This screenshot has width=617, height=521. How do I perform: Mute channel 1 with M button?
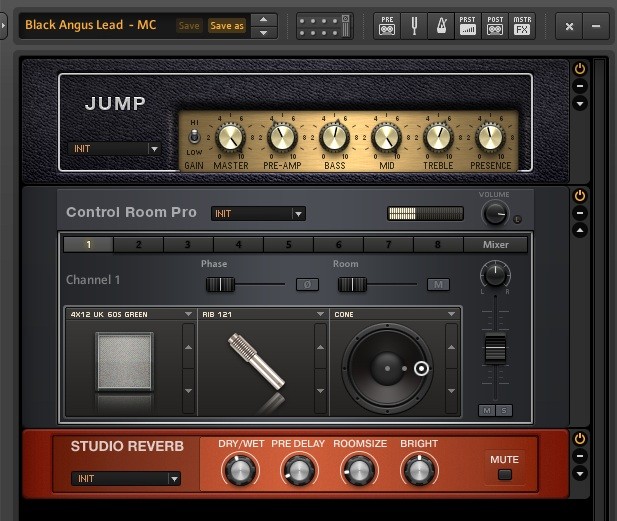[487, 411]
